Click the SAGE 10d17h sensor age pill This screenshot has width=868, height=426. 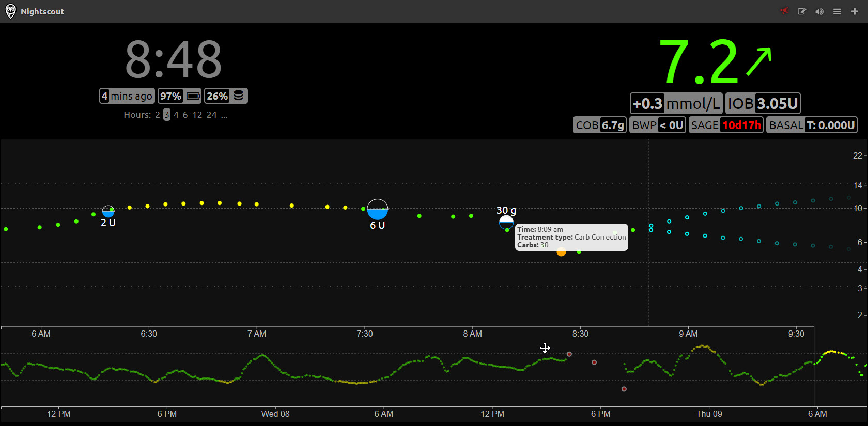pyautogui.click(x=725, y=125)
